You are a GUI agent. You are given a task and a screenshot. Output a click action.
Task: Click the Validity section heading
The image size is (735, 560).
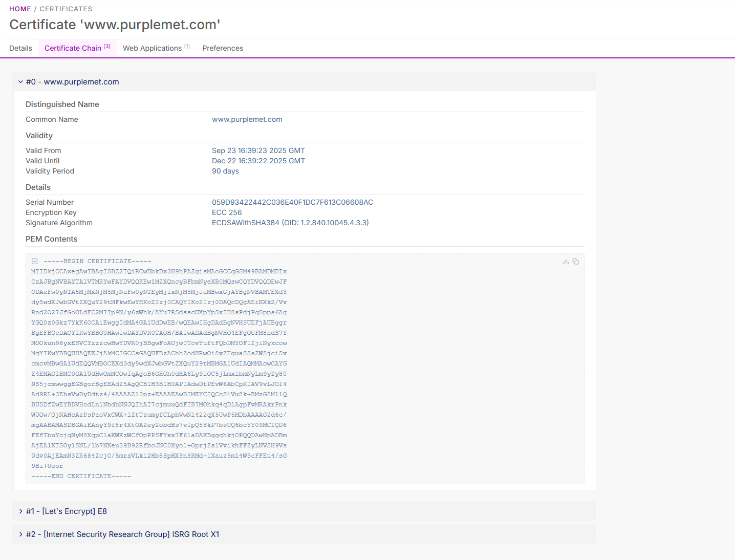[39, 136]
